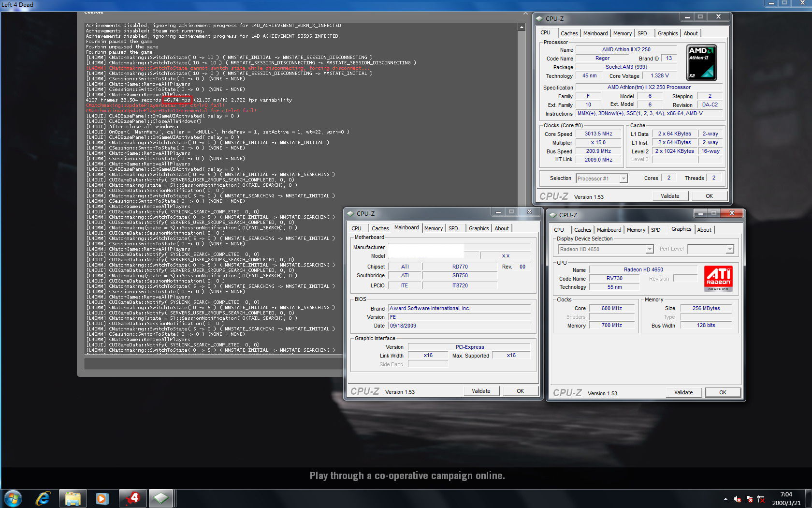The height and width of the screenshot is (508, 812).
Task: Click Validate in the top CPU-Z window
Action: pyautogui.click(x=670, y=196)
